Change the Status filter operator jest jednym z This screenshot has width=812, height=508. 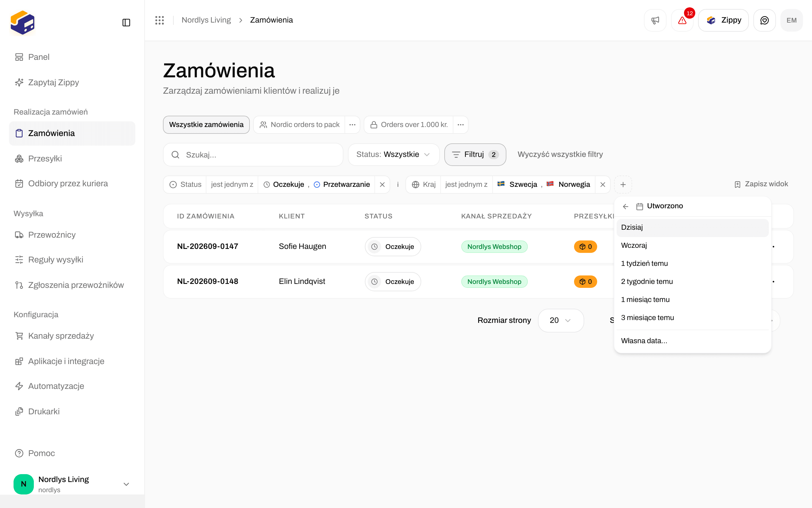coord(232,185)
